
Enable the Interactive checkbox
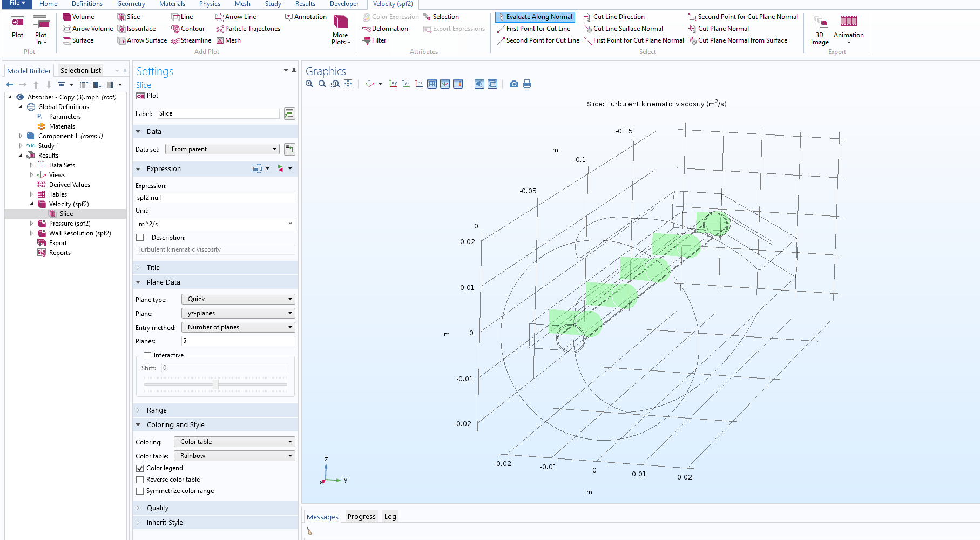pyautogui.click(x=147, y=355)
